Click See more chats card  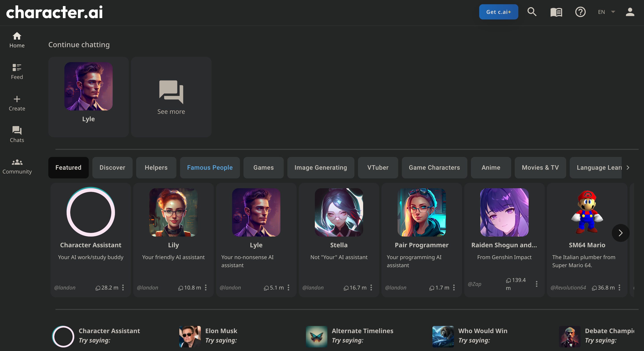pos(171,97)
